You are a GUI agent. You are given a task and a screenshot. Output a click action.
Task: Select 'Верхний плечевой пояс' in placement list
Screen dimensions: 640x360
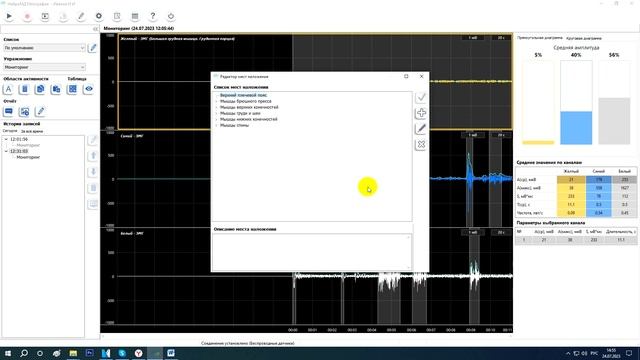tap(243, 95)
